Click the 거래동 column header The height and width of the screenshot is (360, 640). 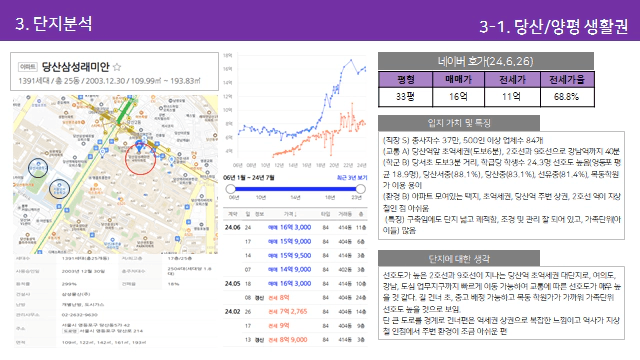[x=345, y=214]
